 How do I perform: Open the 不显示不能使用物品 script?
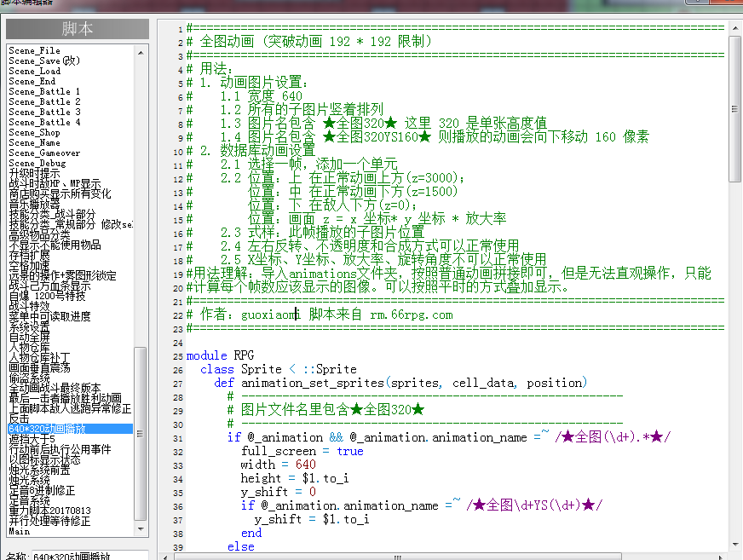(x=55, y=245)
